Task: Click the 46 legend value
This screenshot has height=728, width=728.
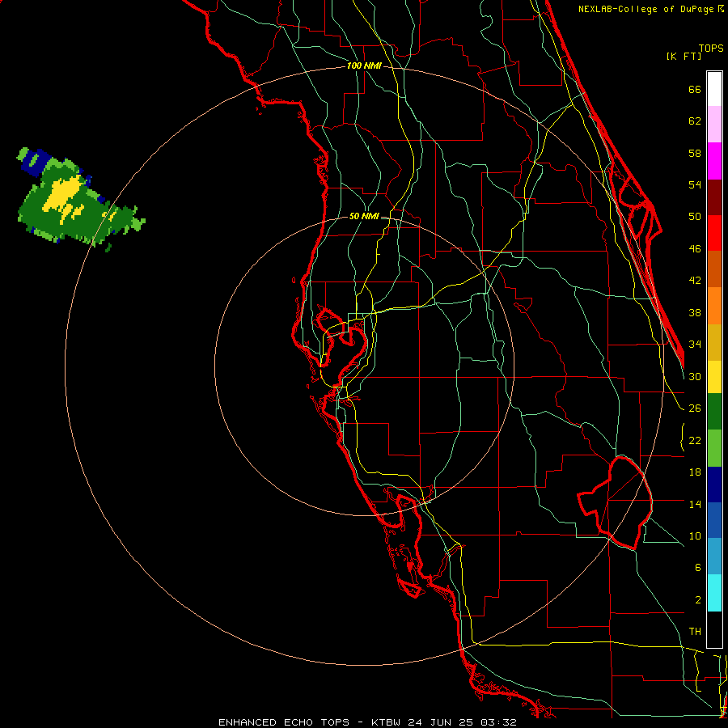Action: click(x=695, y=249)
